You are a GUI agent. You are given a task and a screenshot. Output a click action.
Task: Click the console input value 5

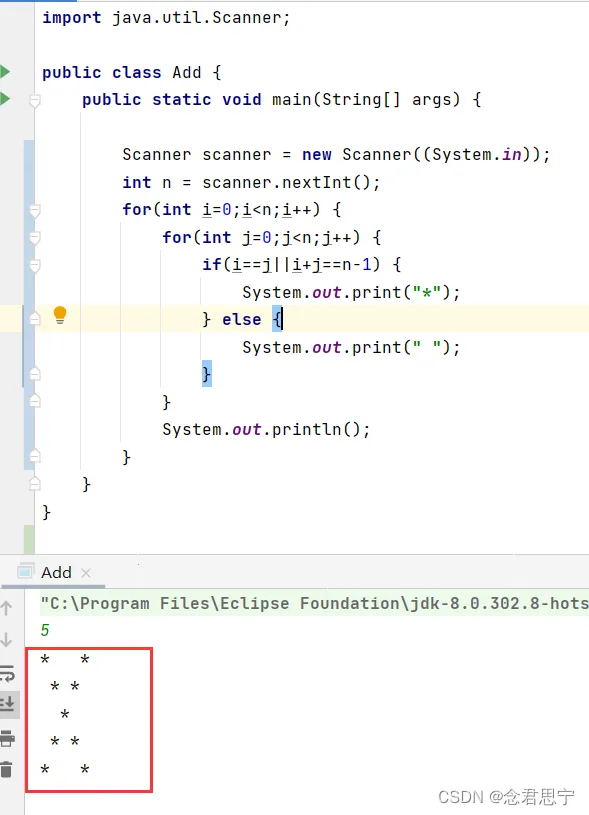tap(45, 630)
